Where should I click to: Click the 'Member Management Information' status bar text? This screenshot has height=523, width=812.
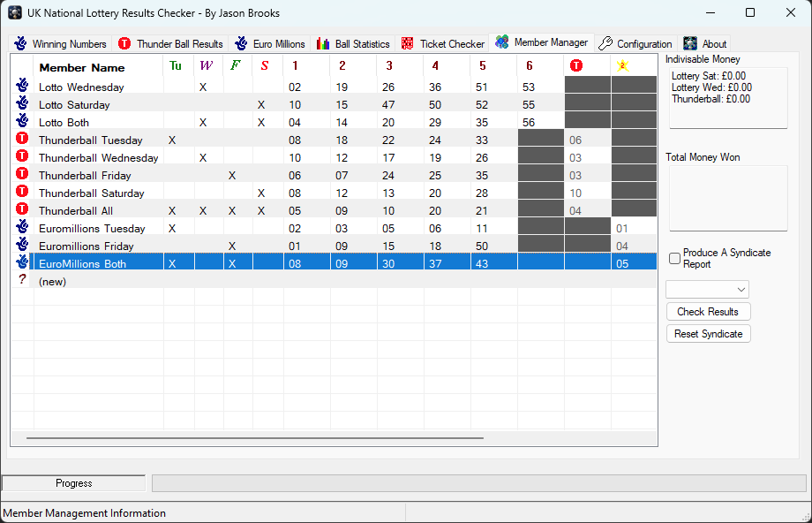[x=85, y=513]
